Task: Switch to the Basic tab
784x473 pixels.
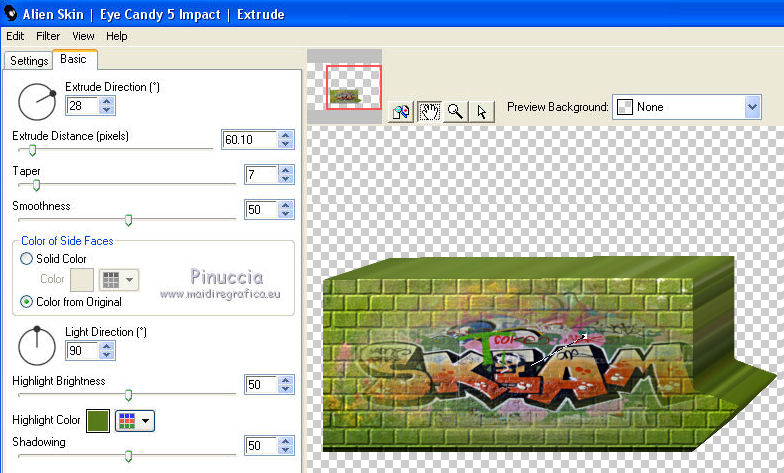Action: click(74, 59)
